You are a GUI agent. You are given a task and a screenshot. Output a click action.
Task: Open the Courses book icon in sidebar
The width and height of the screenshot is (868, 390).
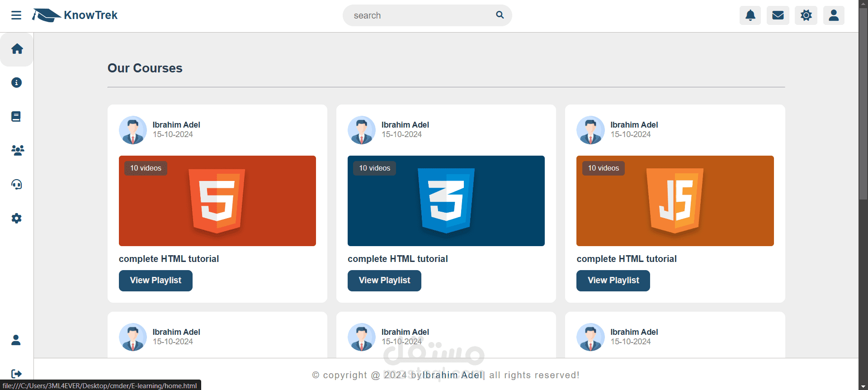click(16, 117)
